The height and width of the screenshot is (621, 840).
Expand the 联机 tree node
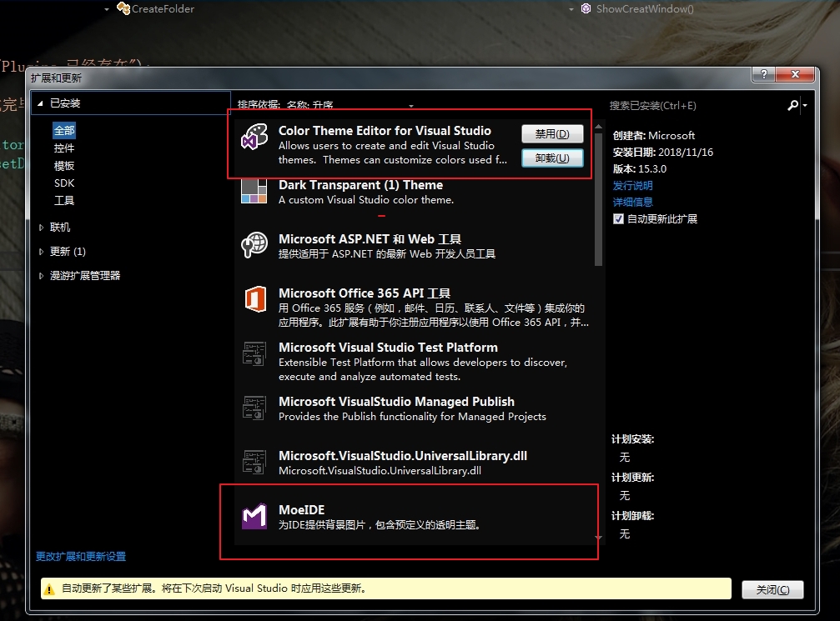point(41,228)
